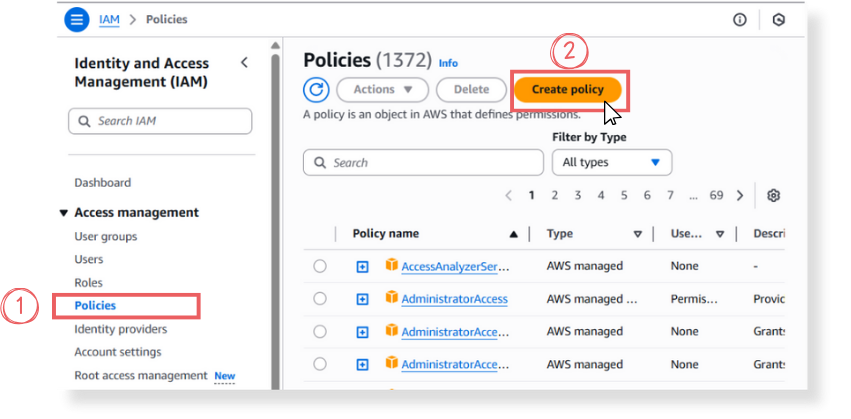Open the third row AdministratorAcce… policy link
The image size is (851, 419).
tap(456, 331)
